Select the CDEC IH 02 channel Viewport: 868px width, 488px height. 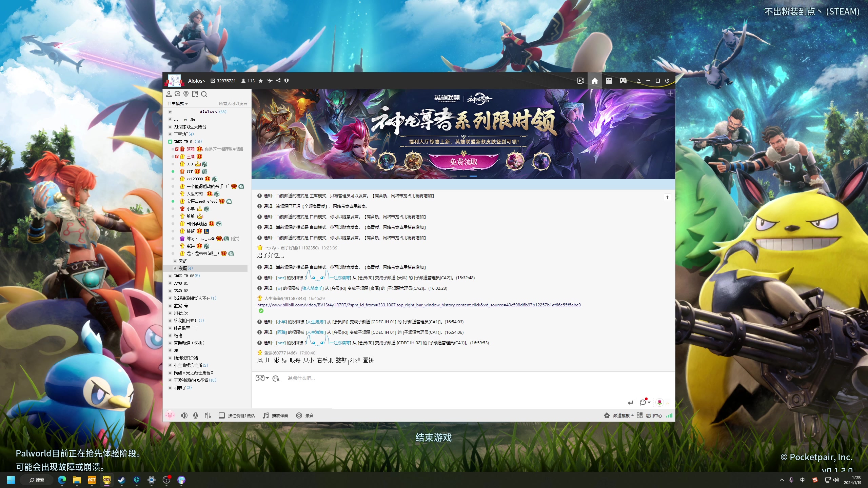[184, 276]
